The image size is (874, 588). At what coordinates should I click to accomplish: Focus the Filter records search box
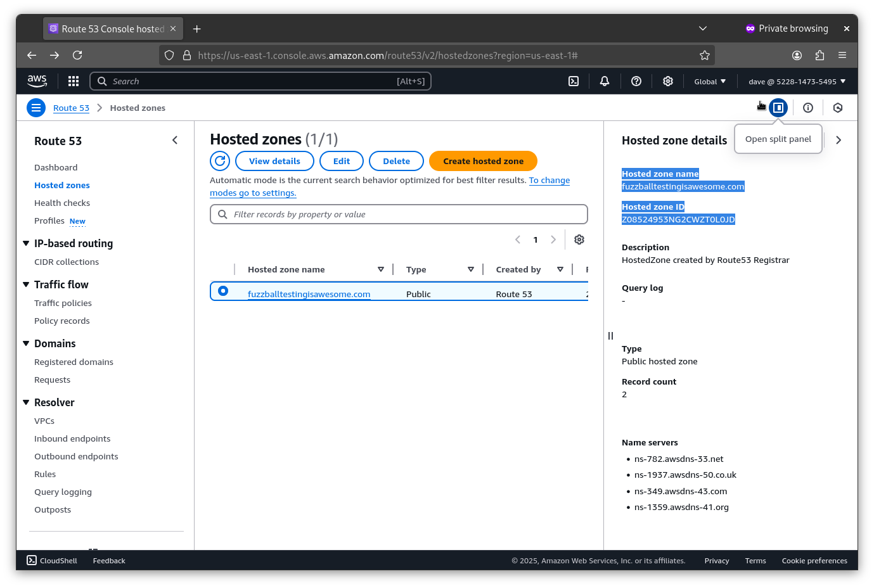pyautogui.click(x=399, y=214)
